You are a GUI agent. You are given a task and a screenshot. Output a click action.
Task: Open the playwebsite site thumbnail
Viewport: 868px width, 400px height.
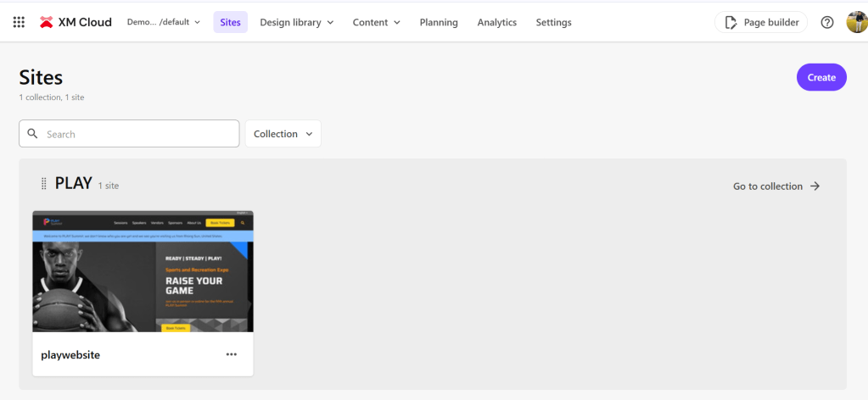pos(143,271)
